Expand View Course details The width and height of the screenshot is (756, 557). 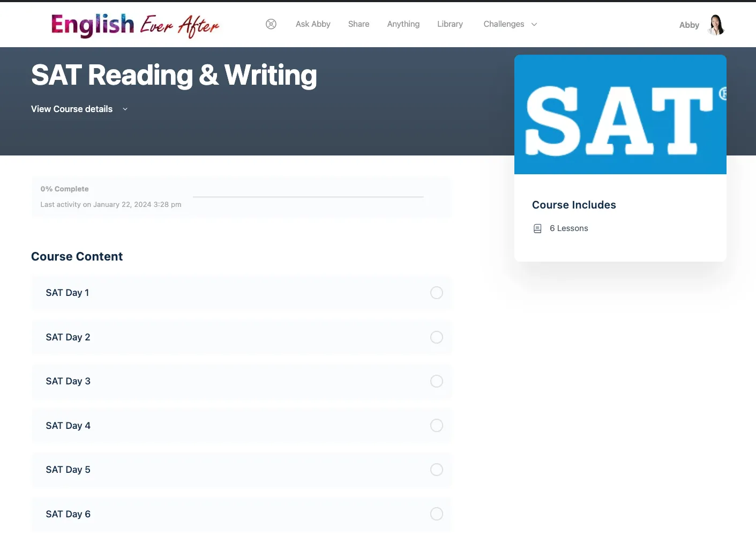(x=72, y=109)
